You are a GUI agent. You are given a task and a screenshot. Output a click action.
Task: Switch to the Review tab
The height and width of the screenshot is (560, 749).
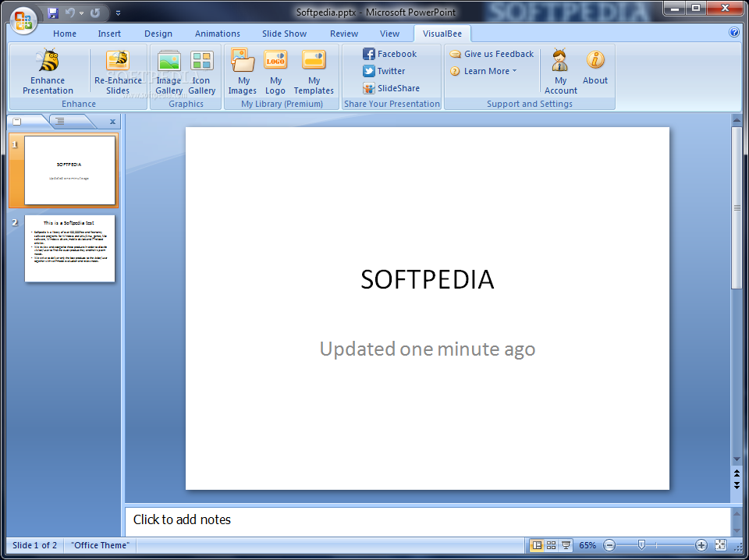pyautogui.click(x=344, y=34)
